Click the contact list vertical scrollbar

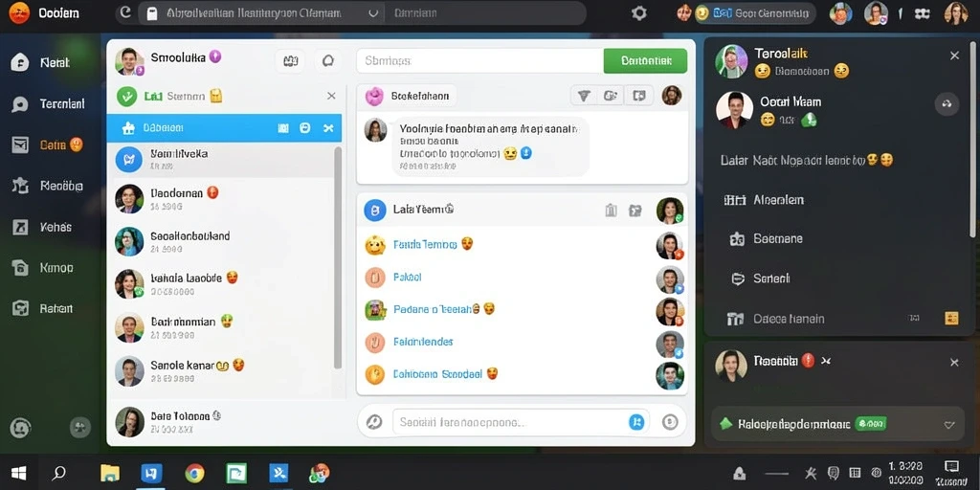(x=338, y=257)
